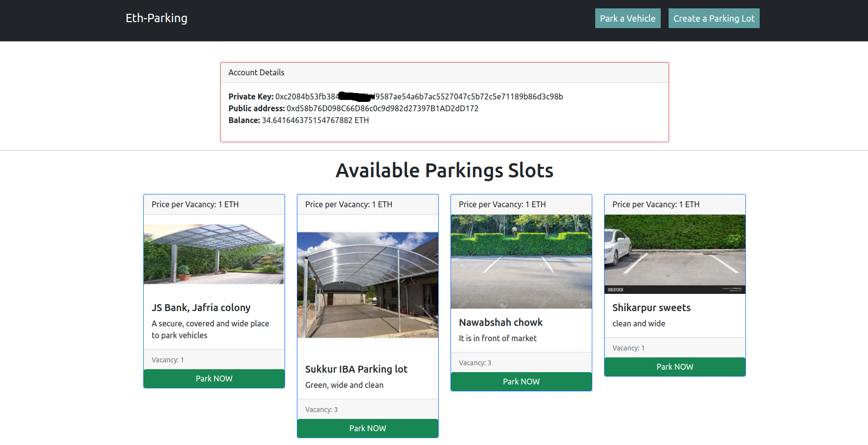Click the Eth-Parking brand link
The height and width of the screenshot is (445, 868).
coord(156,18)
